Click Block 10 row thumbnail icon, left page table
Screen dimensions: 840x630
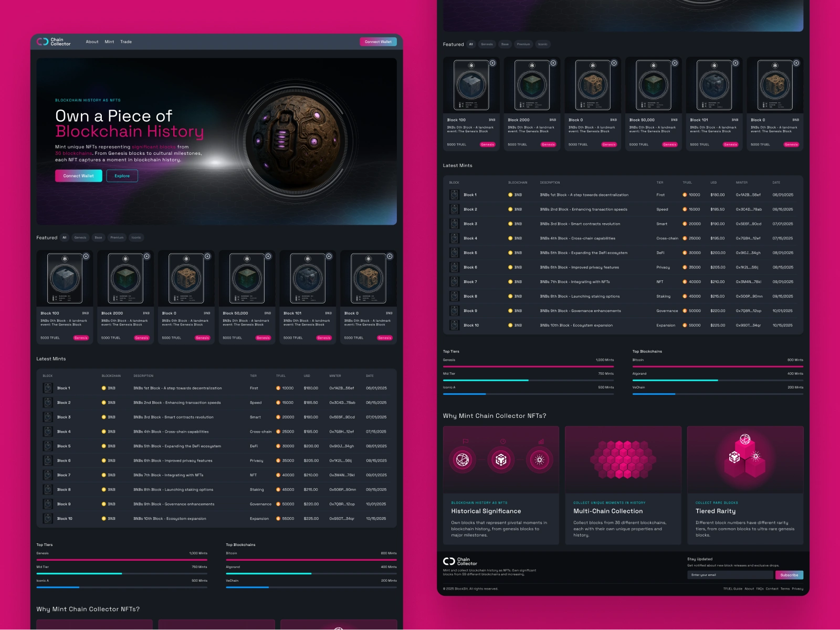pos(48,519)
